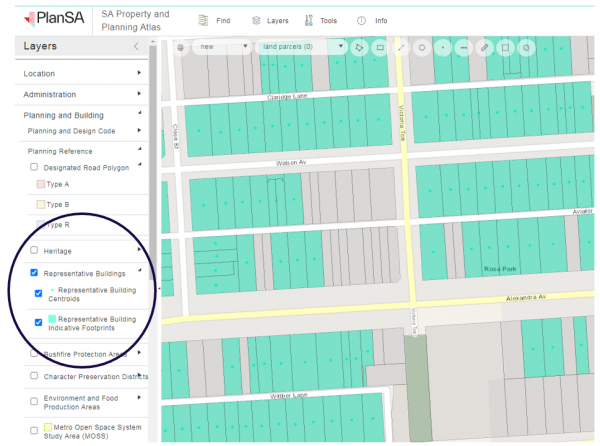Open the Layers stack icon in header
This screenshot has height=446, width=600.
point(257,20)
